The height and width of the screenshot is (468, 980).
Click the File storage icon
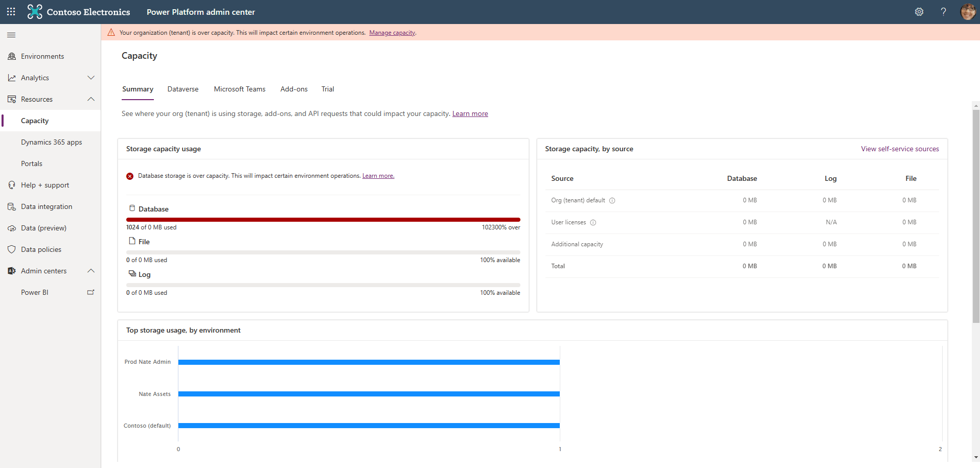point(132,241)
